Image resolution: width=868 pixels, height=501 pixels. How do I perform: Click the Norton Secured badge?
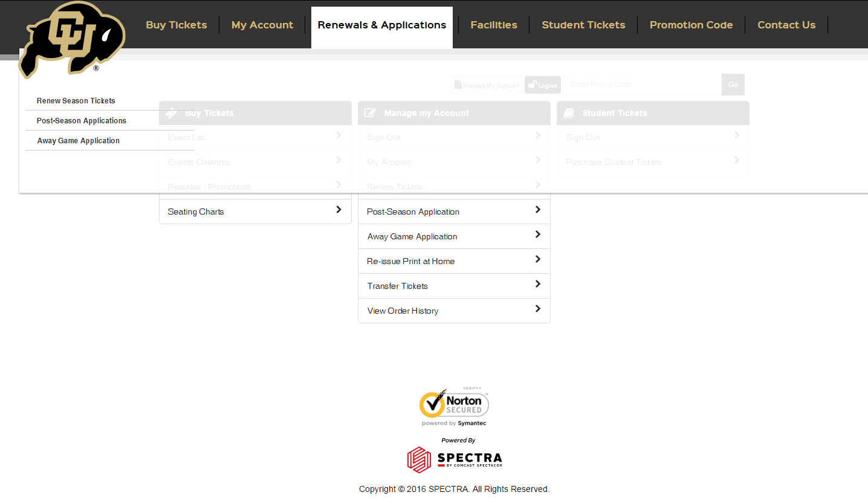click(x=454, y=405)
